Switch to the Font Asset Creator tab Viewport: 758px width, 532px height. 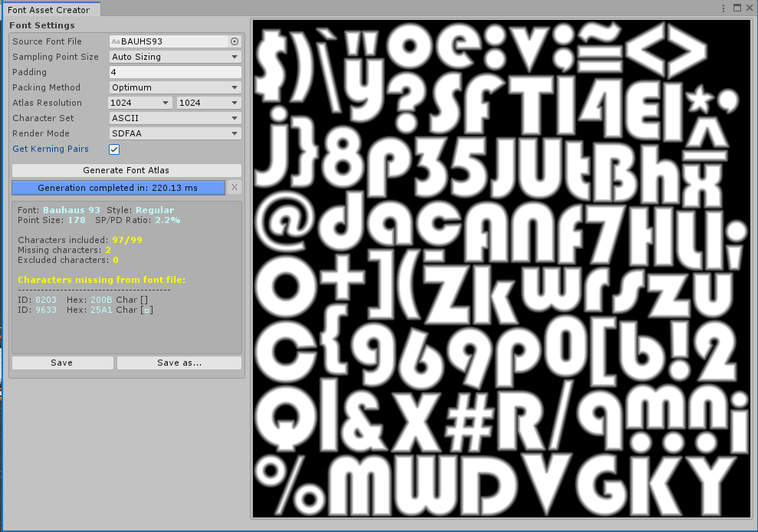tap(48, 9)
